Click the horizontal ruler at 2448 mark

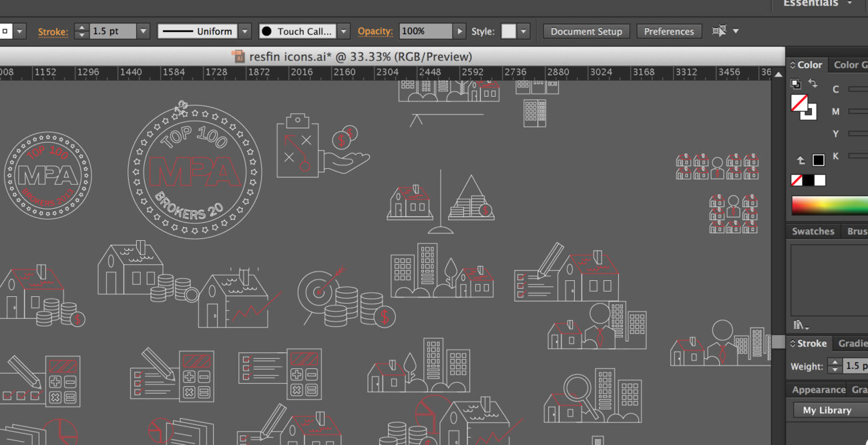point(429,72)
